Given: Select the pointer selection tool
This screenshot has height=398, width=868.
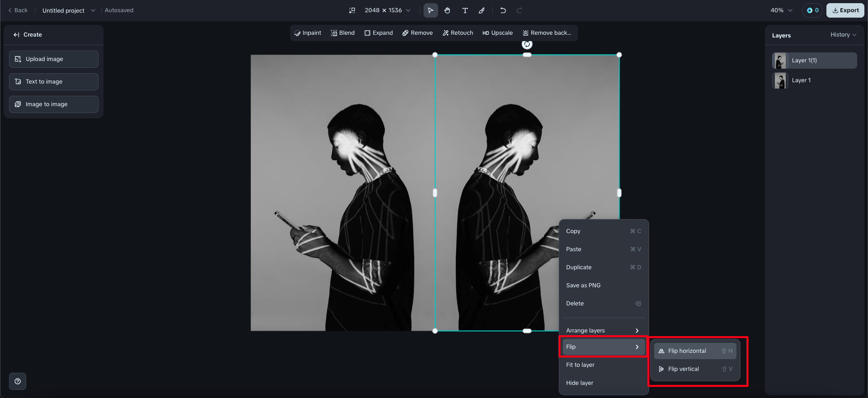Looking at the screenshot, I should pos(430,10).
